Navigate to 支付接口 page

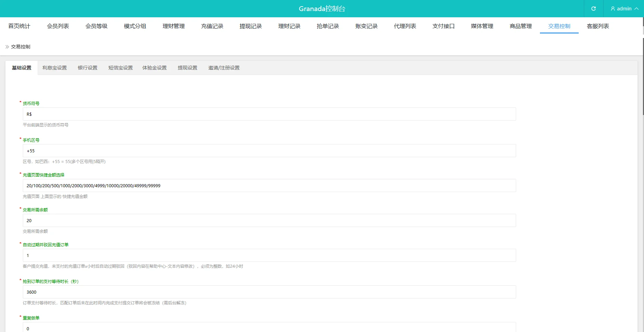coord(443,26)
